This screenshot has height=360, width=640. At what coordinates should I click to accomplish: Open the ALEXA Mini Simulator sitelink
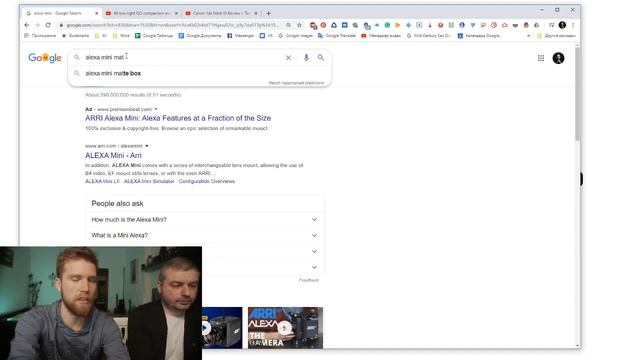click(149, 181)
